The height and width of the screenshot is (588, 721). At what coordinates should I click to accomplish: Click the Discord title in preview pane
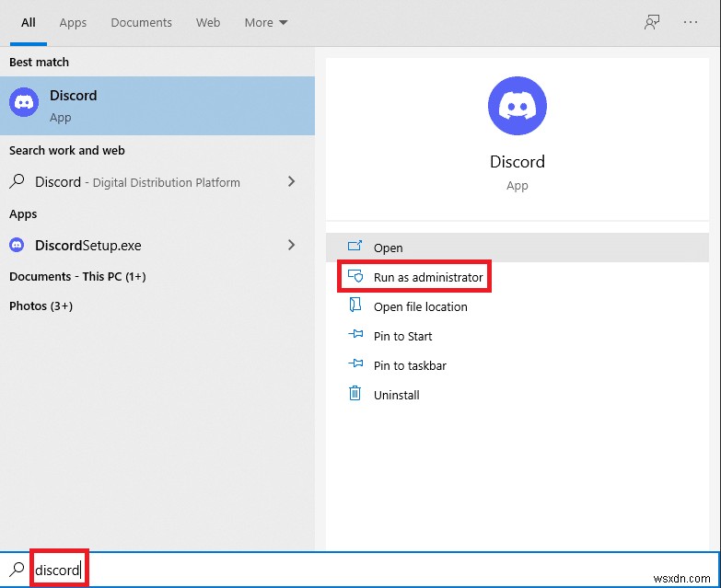[x=517, y=162]
